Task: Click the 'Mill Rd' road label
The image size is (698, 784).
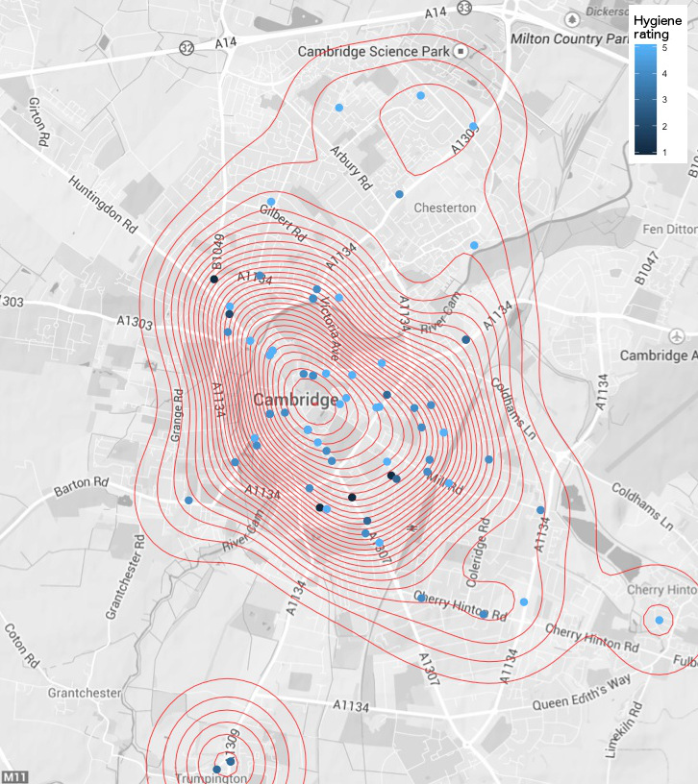Action: pos(445,482)
